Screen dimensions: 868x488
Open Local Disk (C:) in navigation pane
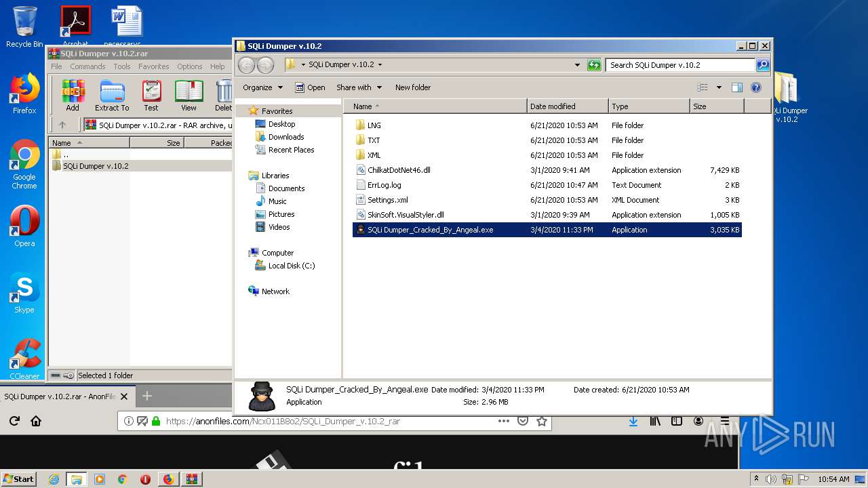coord(291,266)
